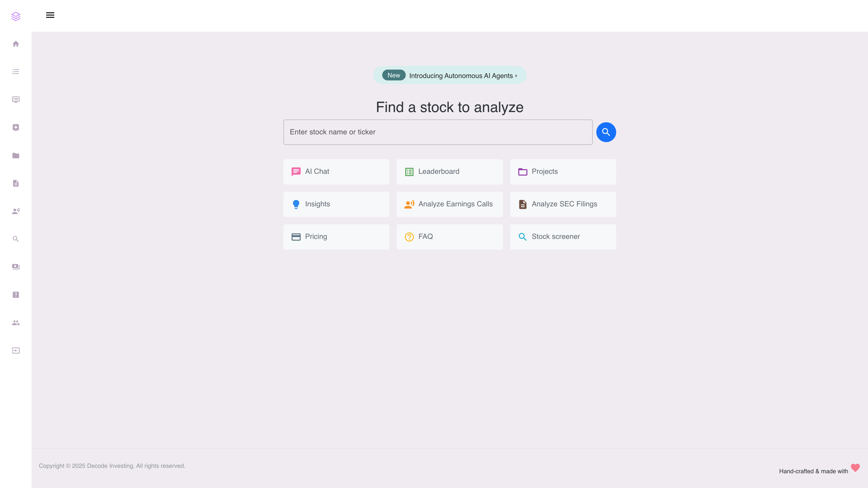868x488 pixels.
Task: Open the Introducing Autonomous AI Agents banner
Action: [449, 75]
